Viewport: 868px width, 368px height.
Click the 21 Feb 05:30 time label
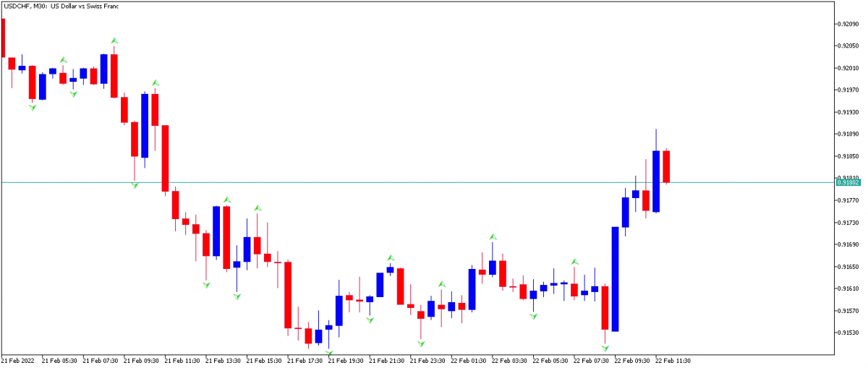tap(60, 360)
